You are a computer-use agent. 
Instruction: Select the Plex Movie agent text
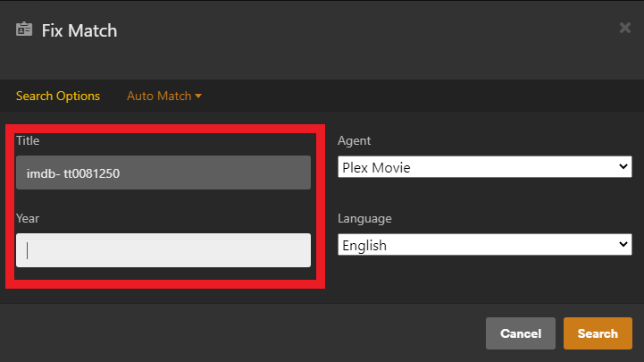[377, 167]
